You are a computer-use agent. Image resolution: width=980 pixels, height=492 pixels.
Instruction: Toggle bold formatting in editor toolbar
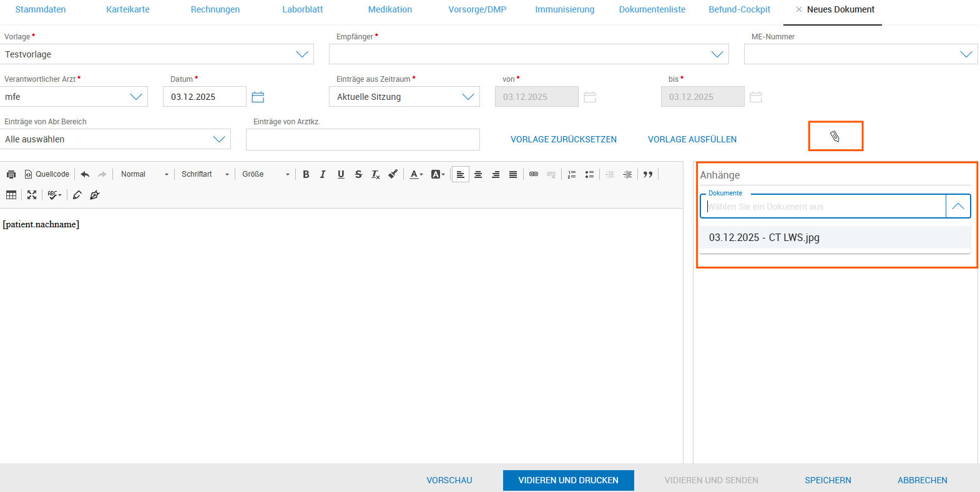click(306, 175)
